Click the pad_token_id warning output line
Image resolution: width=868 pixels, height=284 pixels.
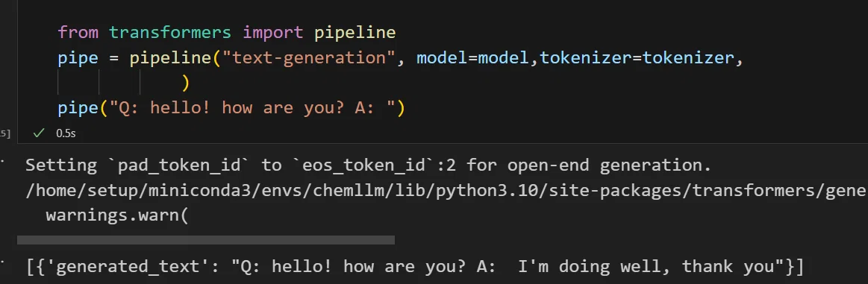pos(368,165)
